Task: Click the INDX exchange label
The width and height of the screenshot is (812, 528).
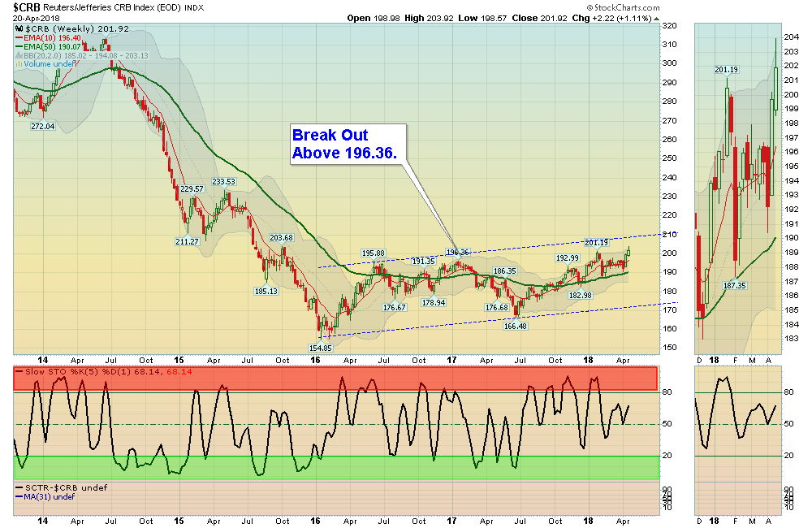Action: [194, 8]
